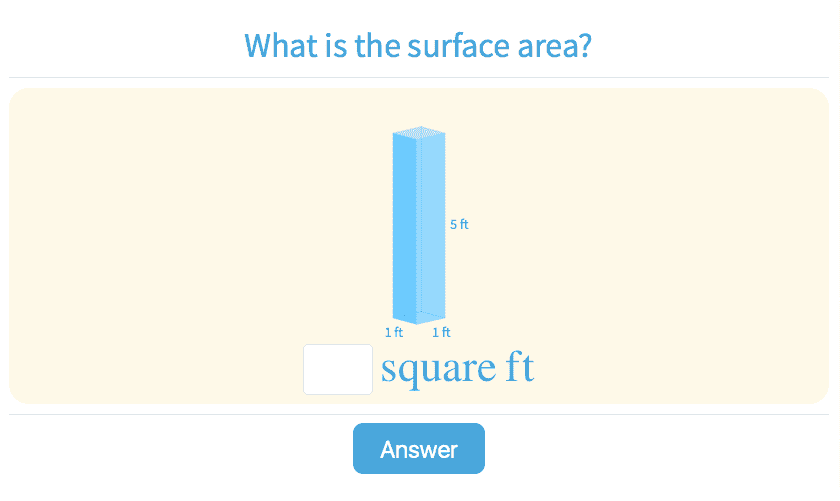Click the right 1 ft base label
Viewport: 840px width, 501px height.
pos(441,332)
